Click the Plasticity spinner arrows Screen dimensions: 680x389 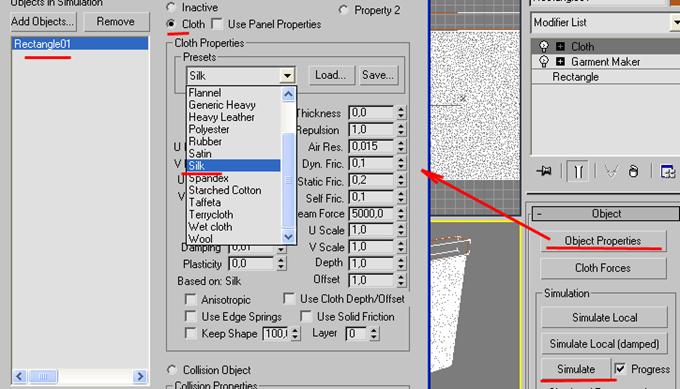(281, 264)
